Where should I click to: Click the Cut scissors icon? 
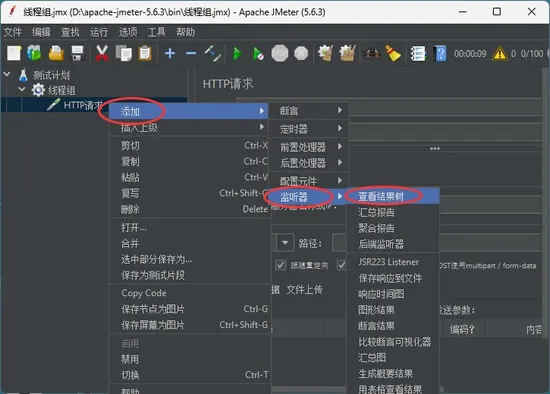[102, 53]
